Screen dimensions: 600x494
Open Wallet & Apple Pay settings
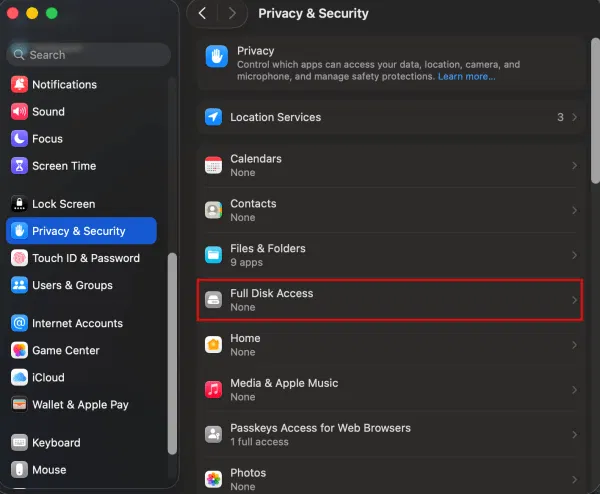click(80, 405)
